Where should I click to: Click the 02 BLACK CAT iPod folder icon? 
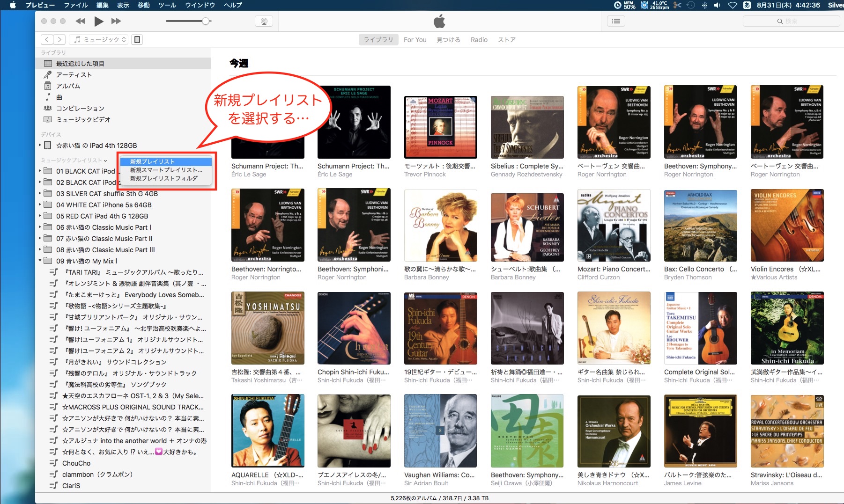point(48,183)
